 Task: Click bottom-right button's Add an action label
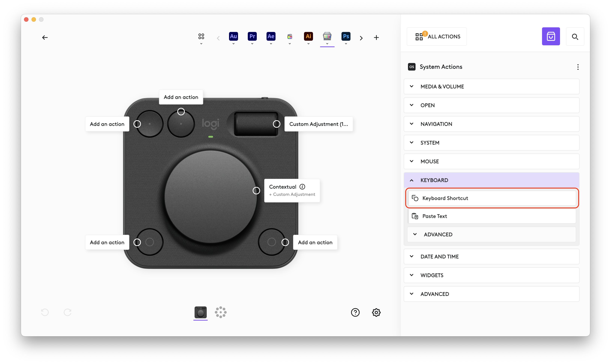click(315, 242)
